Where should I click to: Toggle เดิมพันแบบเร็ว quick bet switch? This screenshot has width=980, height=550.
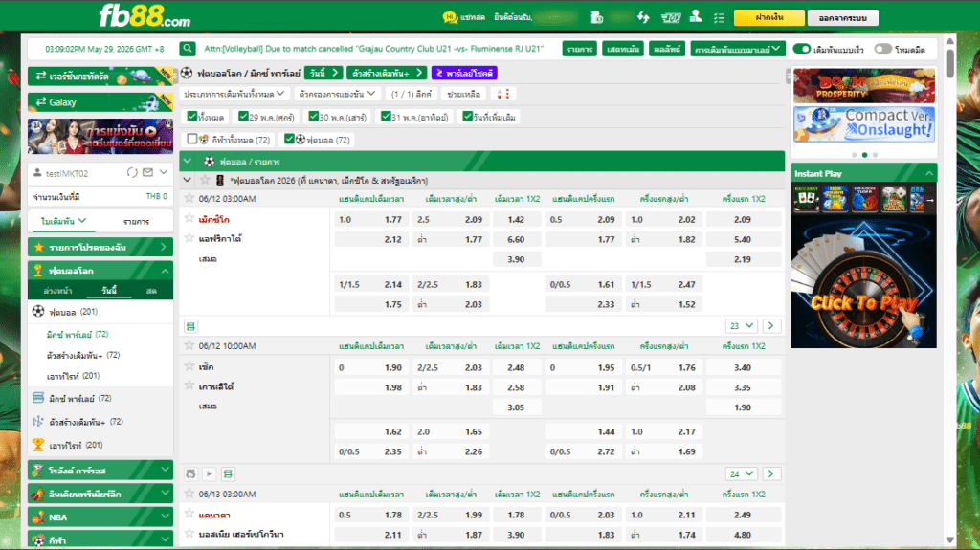pos(802,49)
